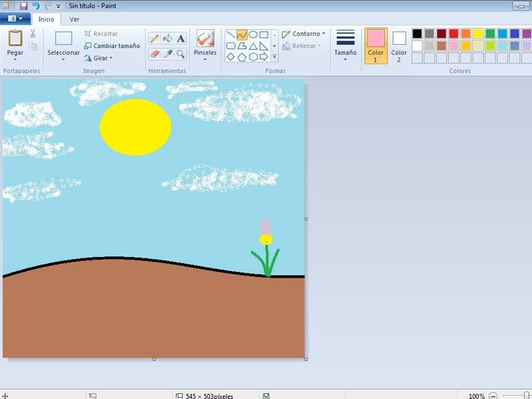Switch to the Inicio tab
The height and width of the screenshot is (399, 532).
click(x=47, y=19)
